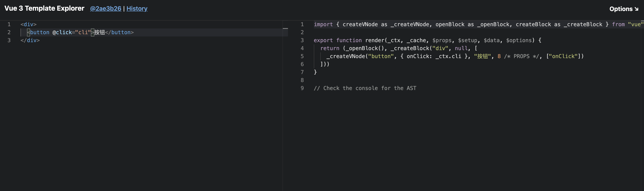Screen dimensions: 644x191
Task: Click the closing </button> tag
Action: pyautogui.click(x=119, y=32)
